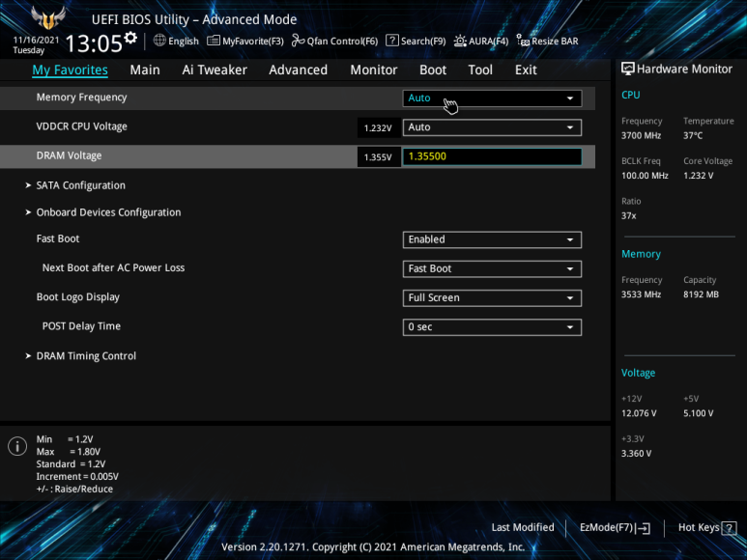The image size is (747, 560).
Task: Click the Memory Frequency 3533 MHz value
Action: [x=642, y=294]
